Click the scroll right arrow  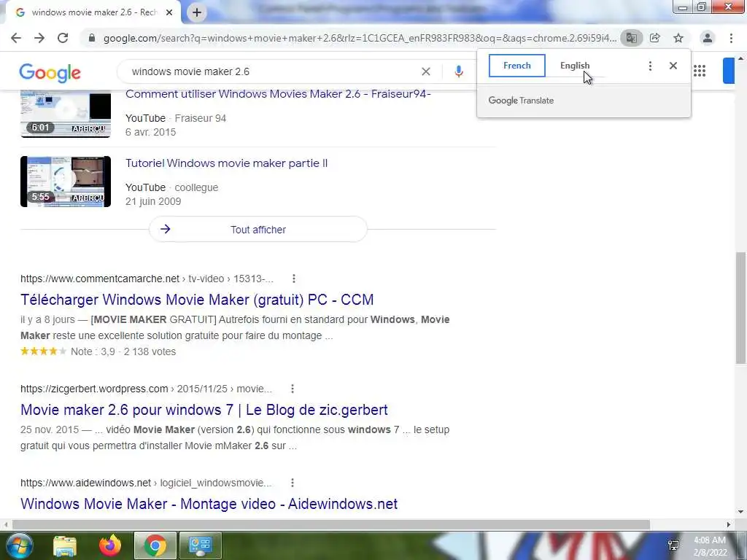pos(729,524)
